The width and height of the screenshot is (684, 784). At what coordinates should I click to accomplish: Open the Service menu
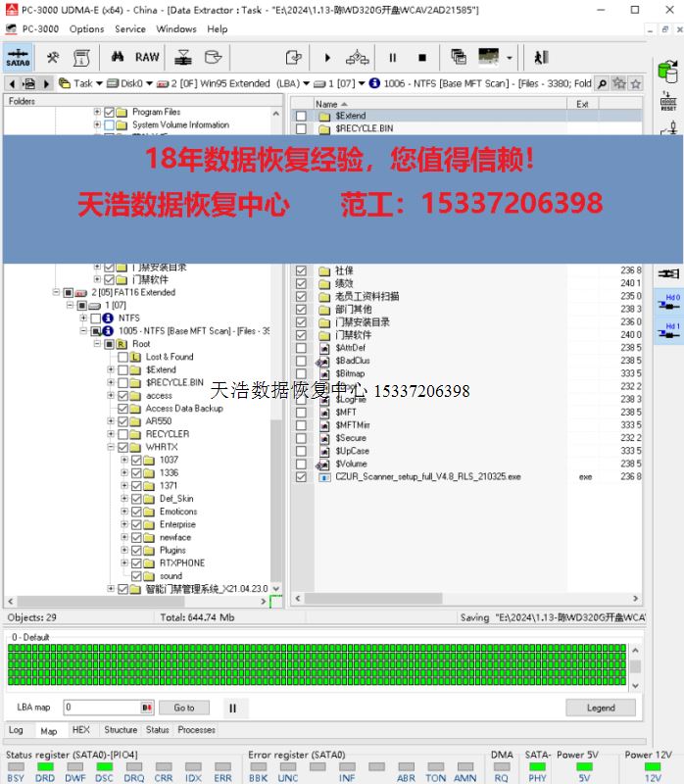pyautogui.click(x=129, y=29)
